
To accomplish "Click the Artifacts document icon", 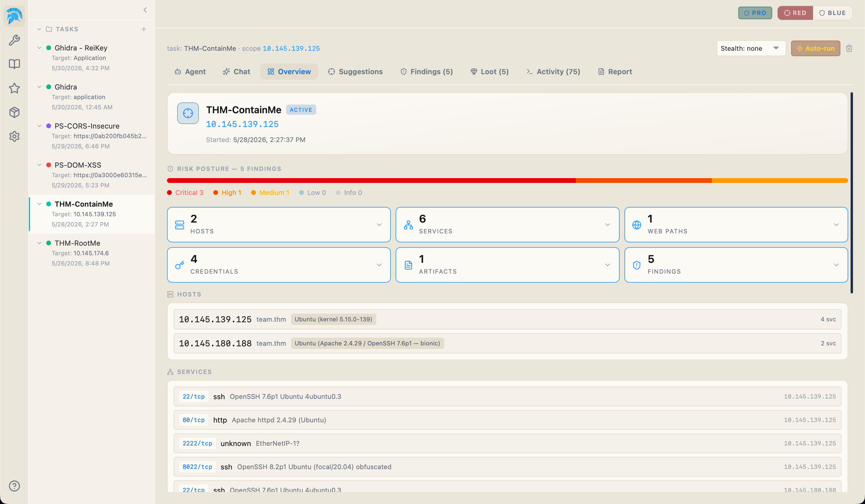I will [408, 265].
